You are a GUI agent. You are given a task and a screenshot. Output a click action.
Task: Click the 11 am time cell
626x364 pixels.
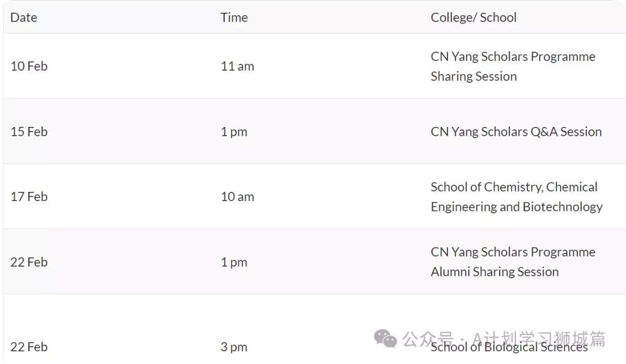[x=238, y=66]
